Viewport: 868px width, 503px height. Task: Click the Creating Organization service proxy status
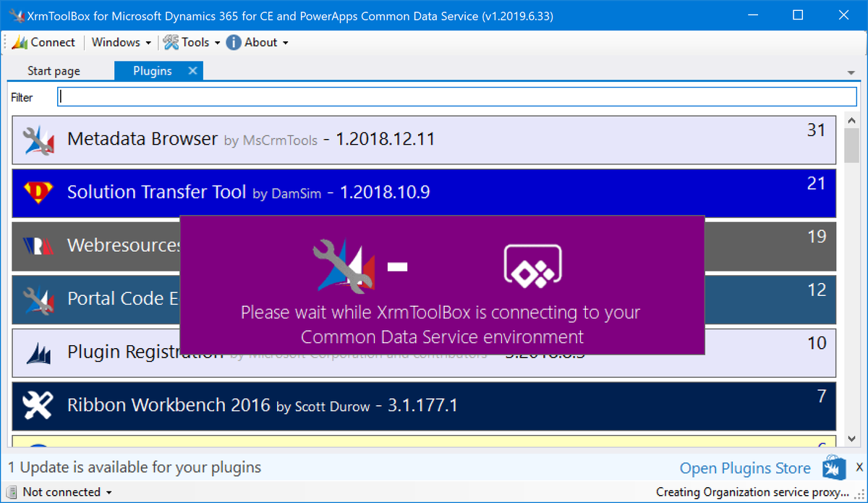click(x=752, y=492)
